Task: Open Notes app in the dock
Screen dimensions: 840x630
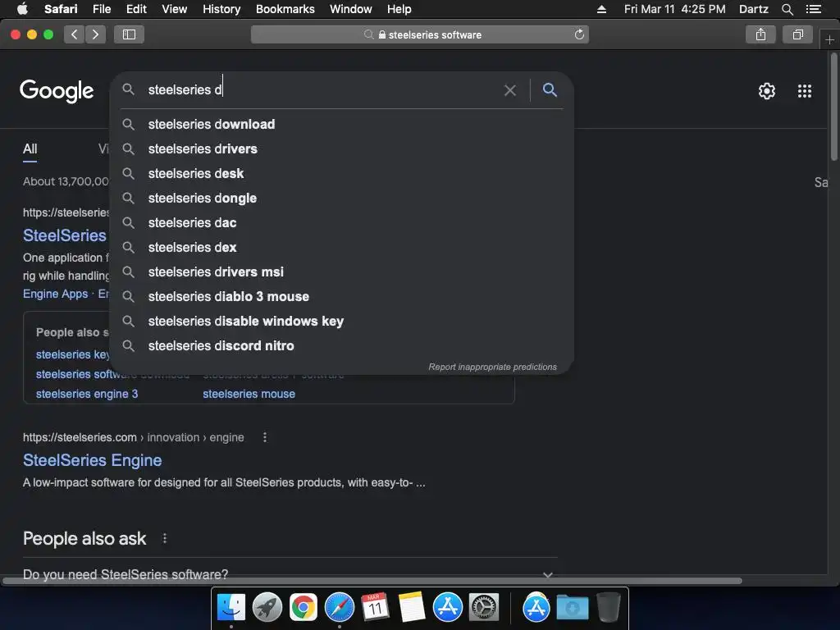Action: (412, 607)
